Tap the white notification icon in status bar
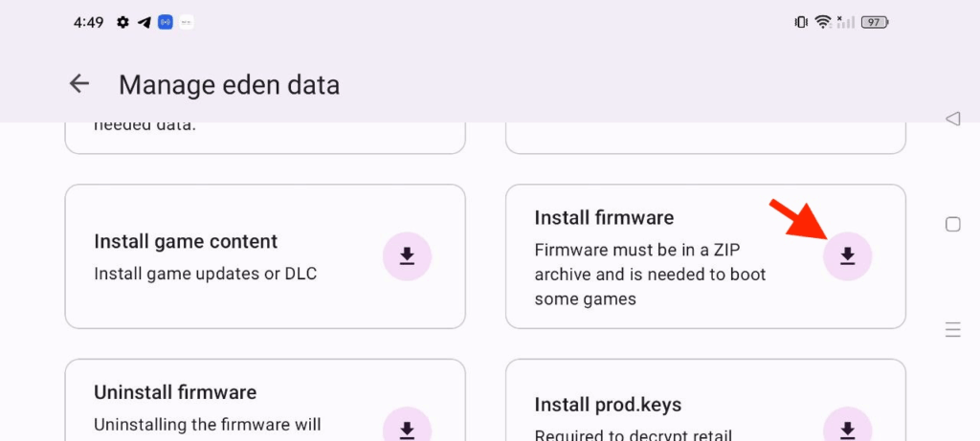This screenshot has width=980, height=441. (187, 23)
